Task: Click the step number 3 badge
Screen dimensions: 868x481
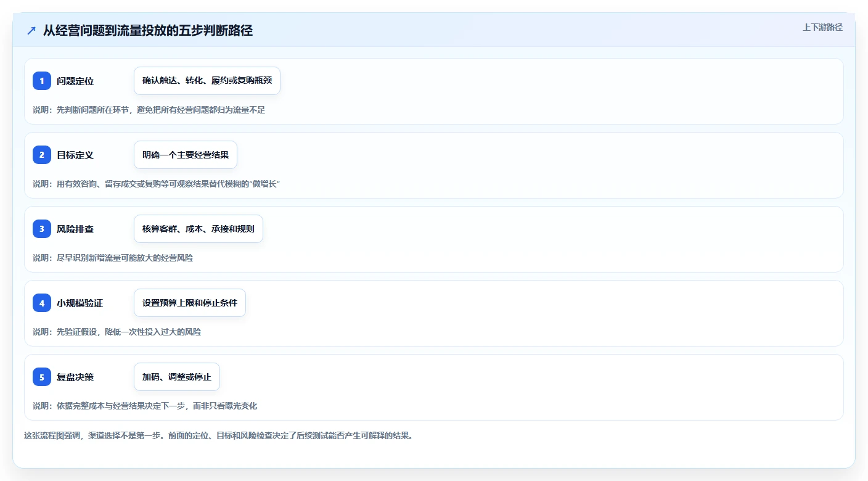Action: click(42, 229)
